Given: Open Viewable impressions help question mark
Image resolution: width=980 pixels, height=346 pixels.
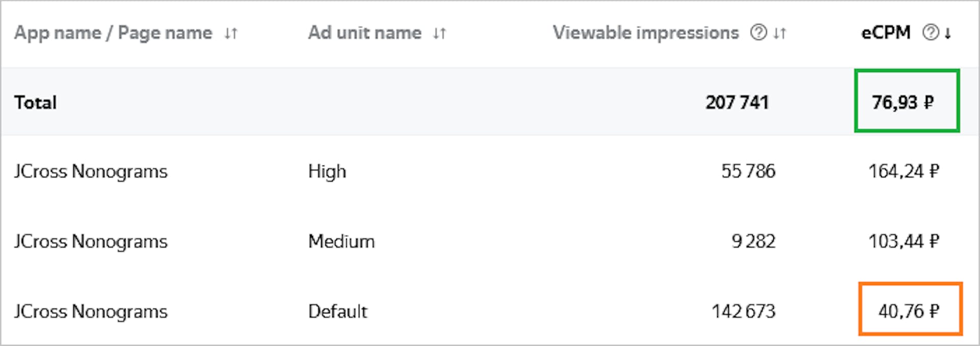Looking at the screenshot, I should [x=758, y=33].
